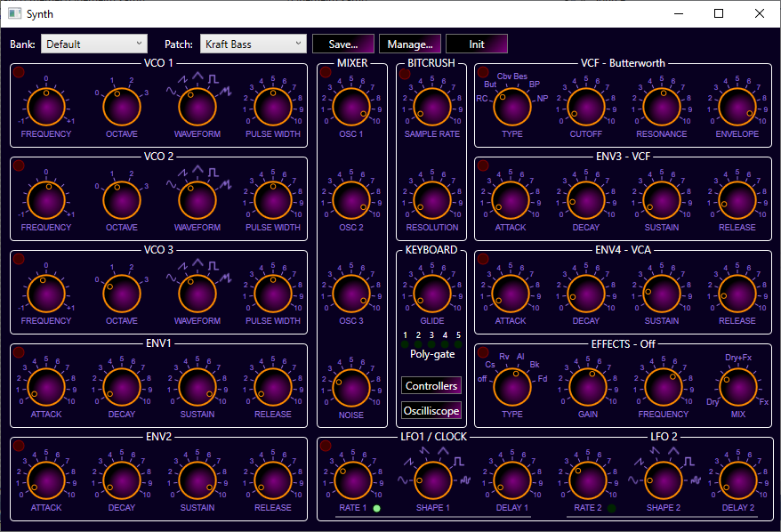Click the EFFECTS MIX knob
The height and width of the screenshot is (532, 781).
coord(738,388)
